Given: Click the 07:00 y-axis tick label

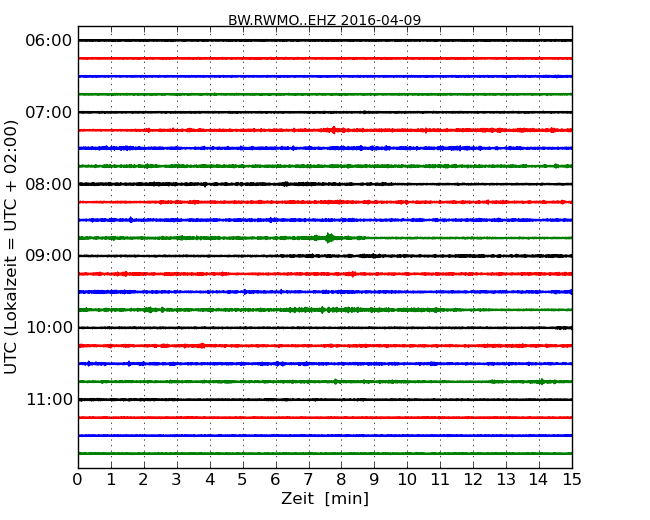Looking at the screenshot, I should (x=49, y=112).
